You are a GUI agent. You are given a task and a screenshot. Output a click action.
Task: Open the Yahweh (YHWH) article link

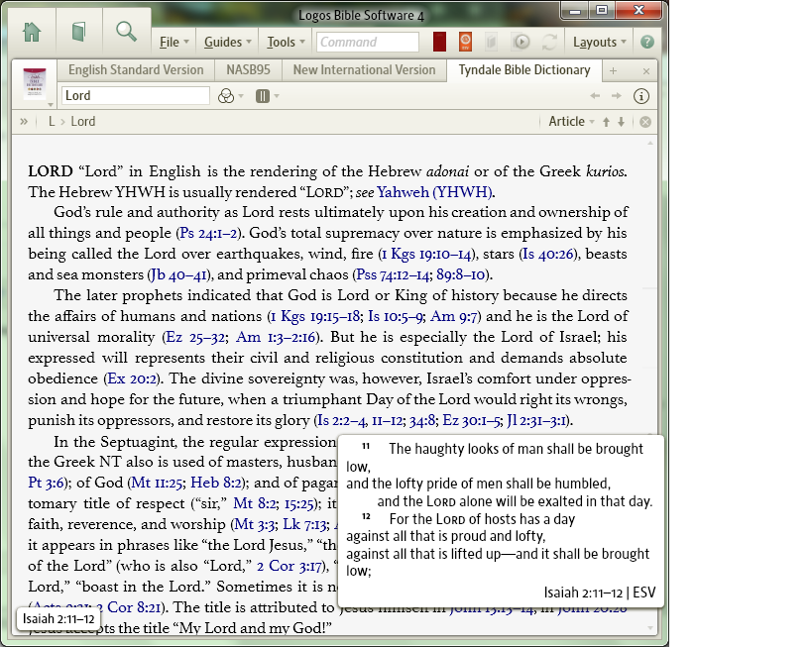pyautogui.click(x=434, y=192)
